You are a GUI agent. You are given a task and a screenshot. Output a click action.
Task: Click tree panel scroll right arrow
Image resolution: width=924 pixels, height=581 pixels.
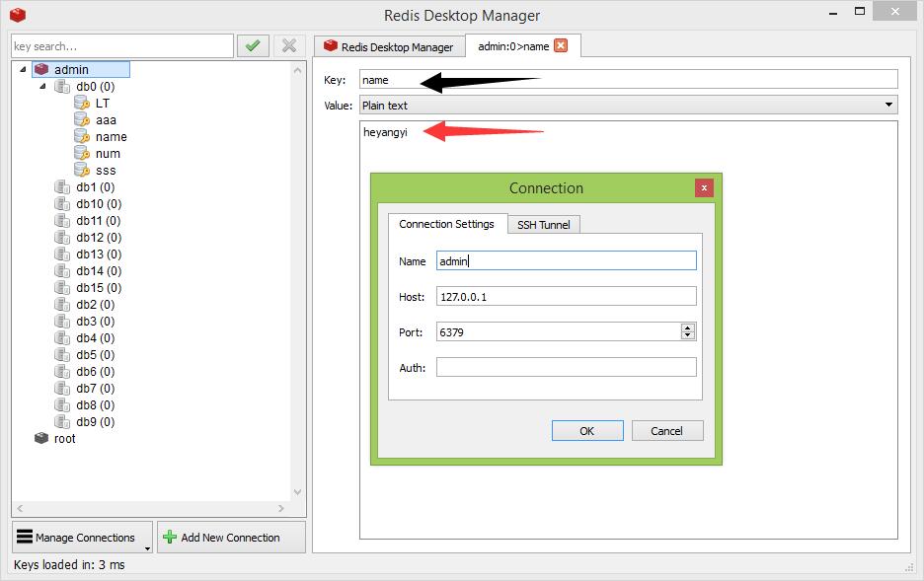pos(281,508)
